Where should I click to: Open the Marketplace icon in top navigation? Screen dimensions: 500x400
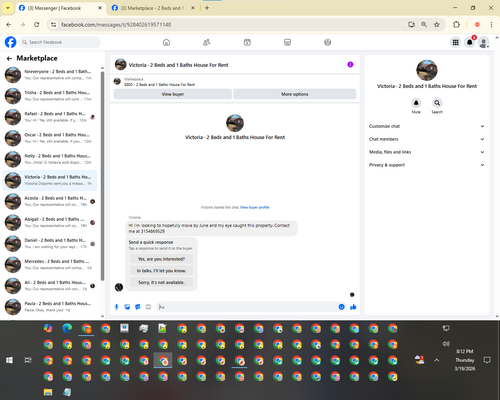287,42
